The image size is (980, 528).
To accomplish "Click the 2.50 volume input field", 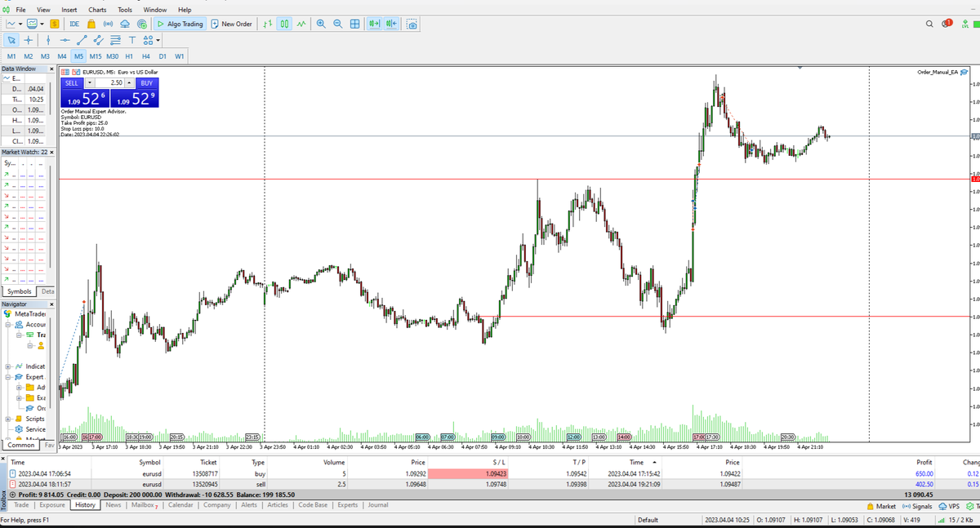I will click(x=109, y=82).
